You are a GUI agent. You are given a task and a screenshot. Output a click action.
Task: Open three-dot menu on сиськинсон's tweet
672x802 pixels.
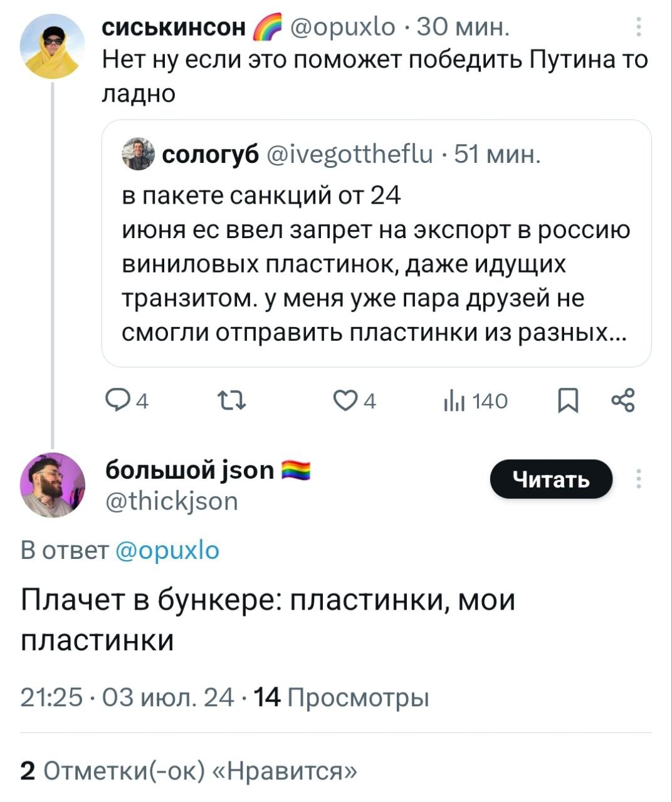point(638,28)
